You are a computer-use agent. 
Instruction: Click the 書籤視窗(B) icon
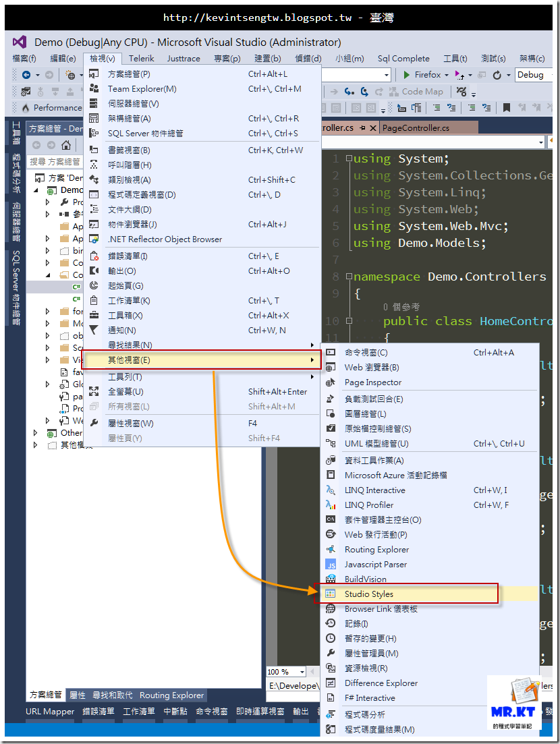(94, 150)
